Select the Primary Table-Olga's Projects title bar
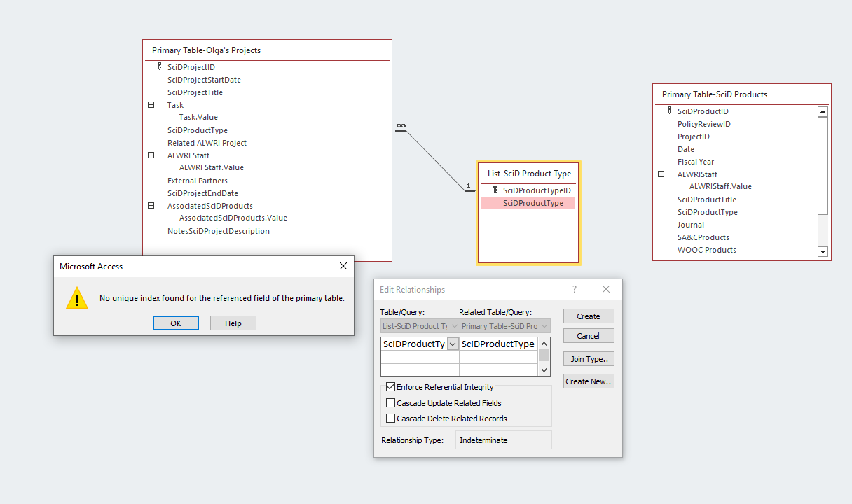Screen dimensions: 852x504 coord(267,50)
